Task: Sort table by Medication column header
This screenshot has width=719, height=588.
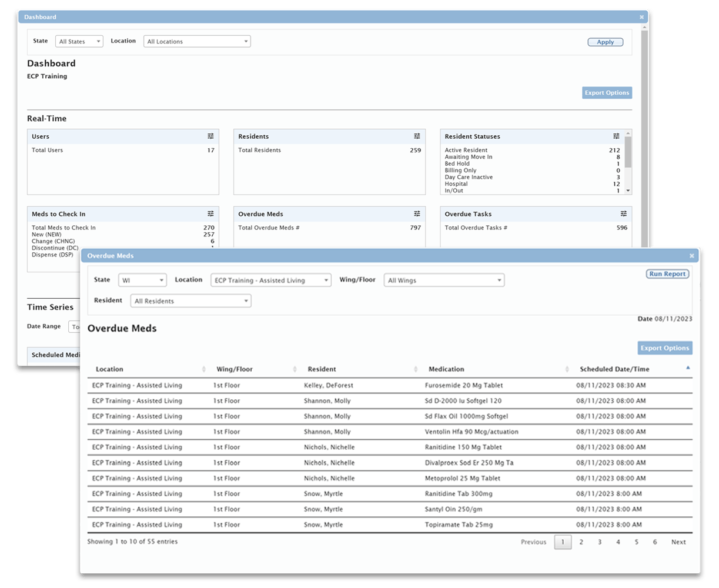Action: coord(446,369)
